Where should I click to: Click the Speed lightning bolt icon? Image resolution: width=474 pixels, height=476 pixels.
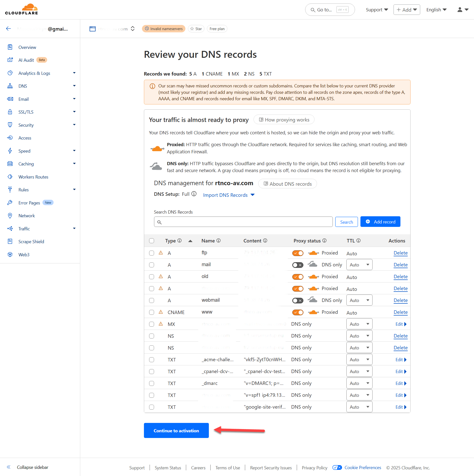click(10, 151)
